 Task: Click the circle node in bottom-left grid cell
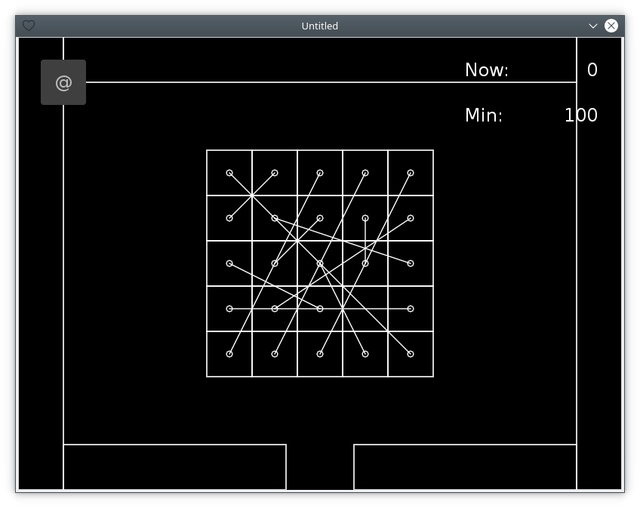pyautogui.click(x=229, y=354)
